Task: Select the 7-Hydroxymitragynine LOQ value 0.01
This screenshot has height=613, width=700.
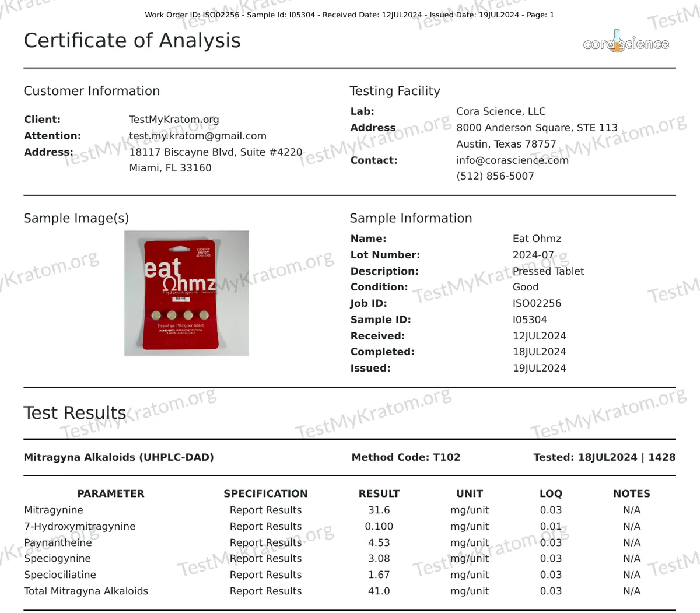Action: (x=551, y=526)
